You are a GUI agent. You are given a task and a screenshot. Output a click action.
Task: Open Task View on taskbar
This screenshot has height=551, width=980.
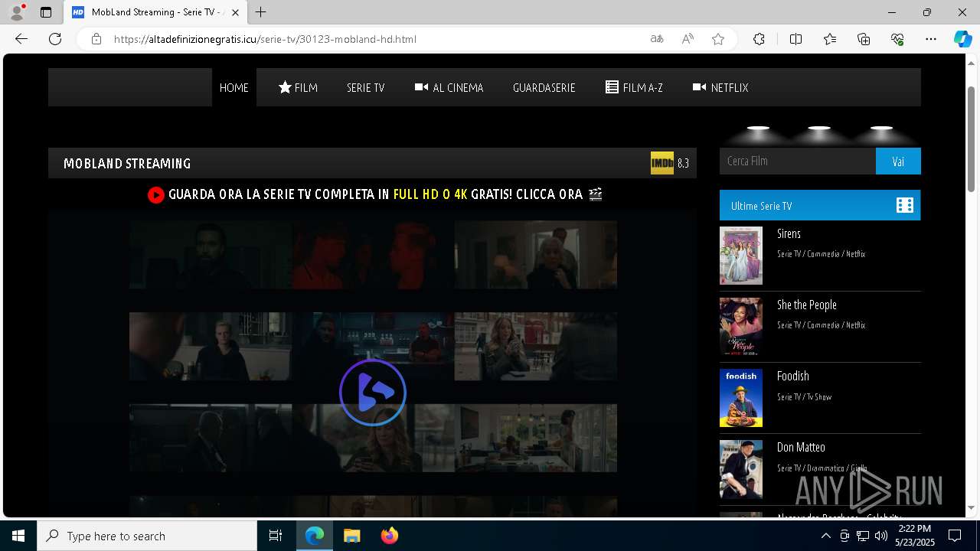pos(276,536)
